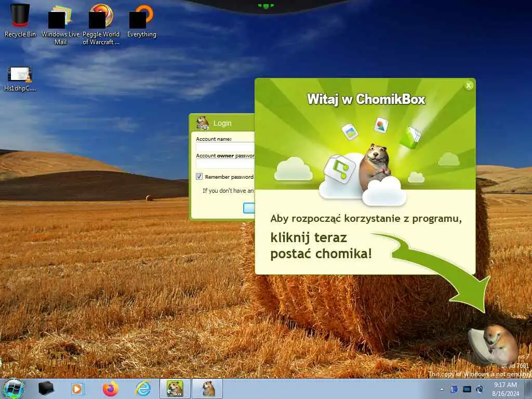
Task: Click the hamster character on the desktop
Action: (494, 344)
